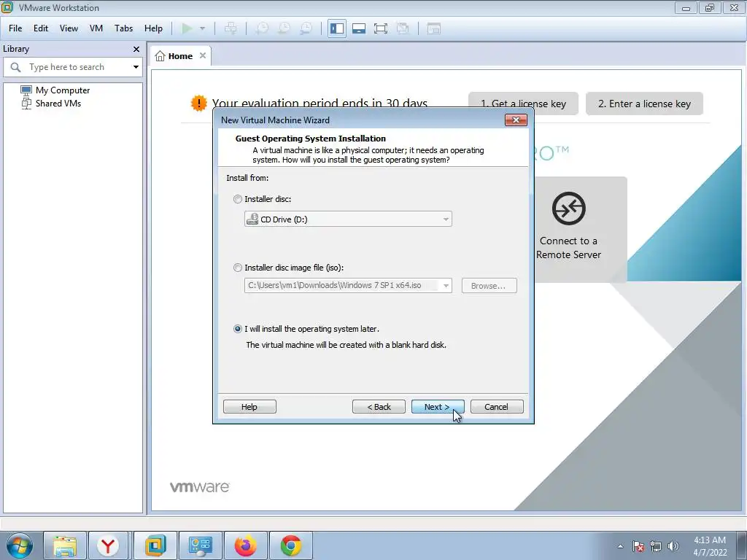Click the Power On play toolbar icon

[x=187, y=28]
